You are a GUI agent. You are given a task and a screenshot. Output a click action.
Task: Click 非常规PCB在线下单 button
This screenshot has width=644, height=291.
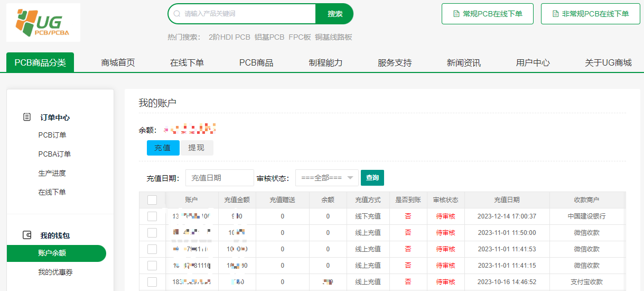point(591,14)
